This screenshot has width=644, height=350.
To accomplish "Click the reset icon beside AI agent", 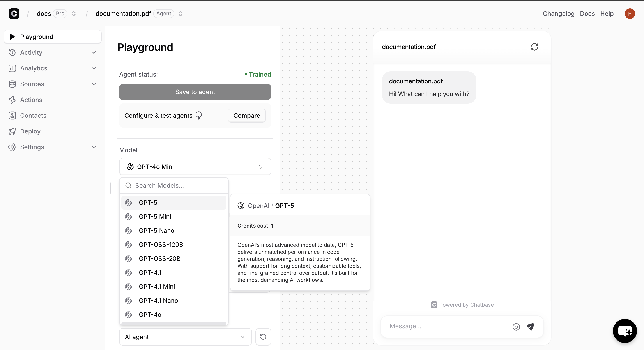I will point(263,337).
